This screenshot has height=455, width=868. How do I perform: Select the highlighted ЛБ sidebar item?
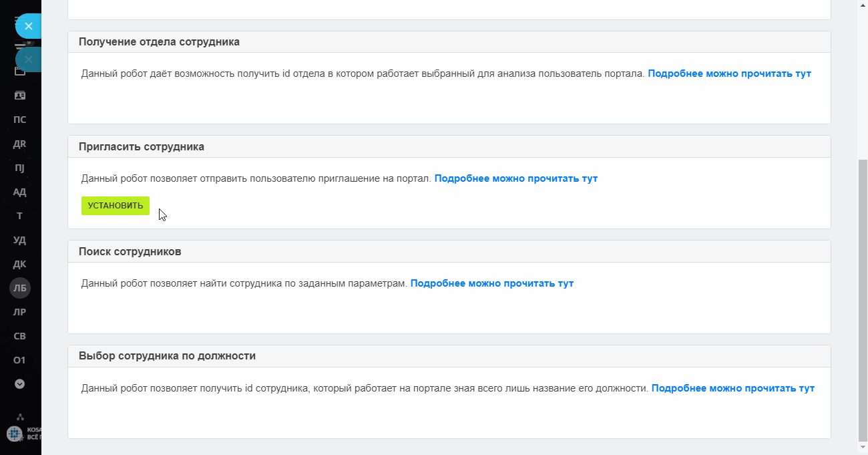point(20,288)
